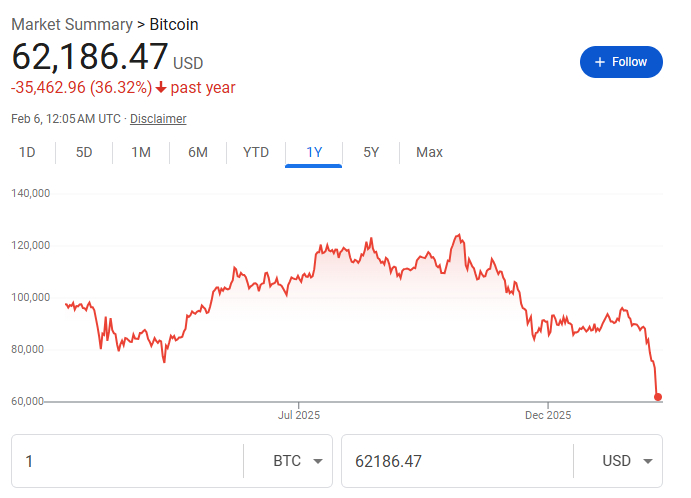Expand the BTC currency dropdown arrow

[318, 461]
